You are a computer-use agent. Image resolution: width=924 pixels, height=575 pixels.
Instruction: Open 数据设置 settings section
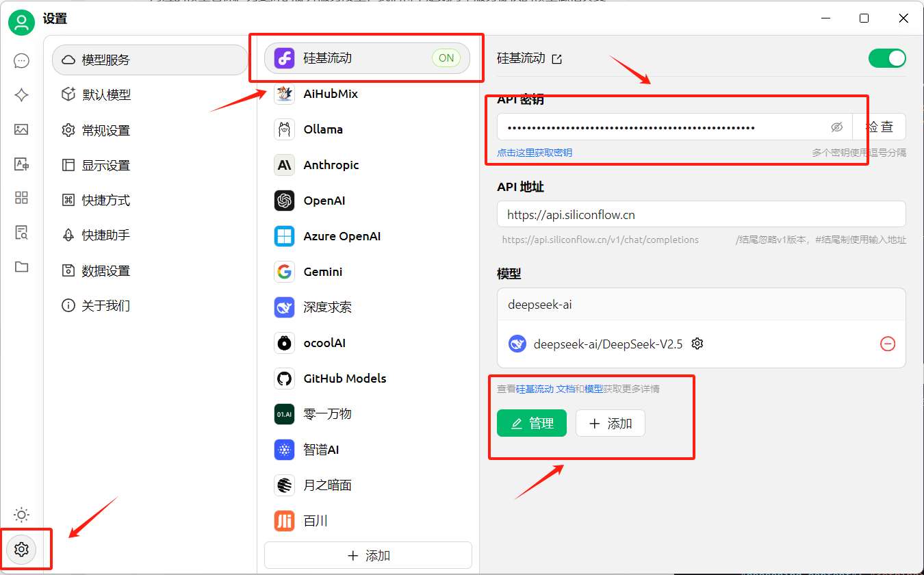150,271
